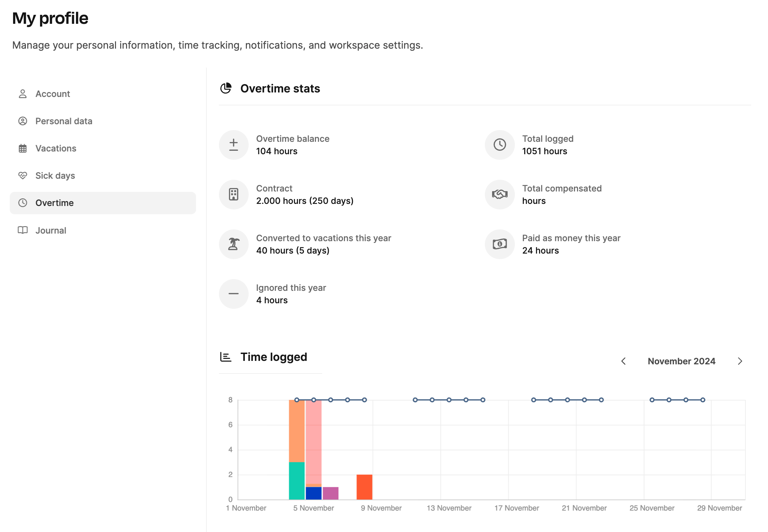Click the teal bar segment in chart
Viewport: 768px width, 532px height.
click(x=297, y=481)
